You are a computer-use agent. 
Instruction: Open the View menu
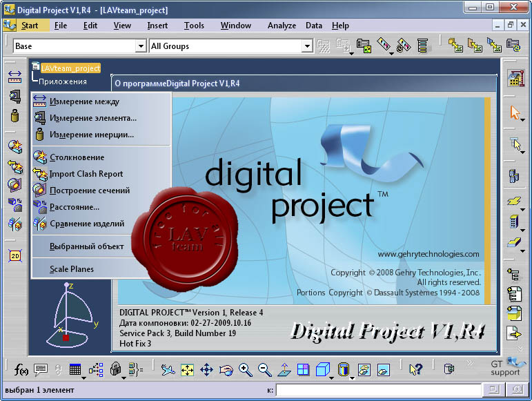pyautogui.click(x=122, y=26)
